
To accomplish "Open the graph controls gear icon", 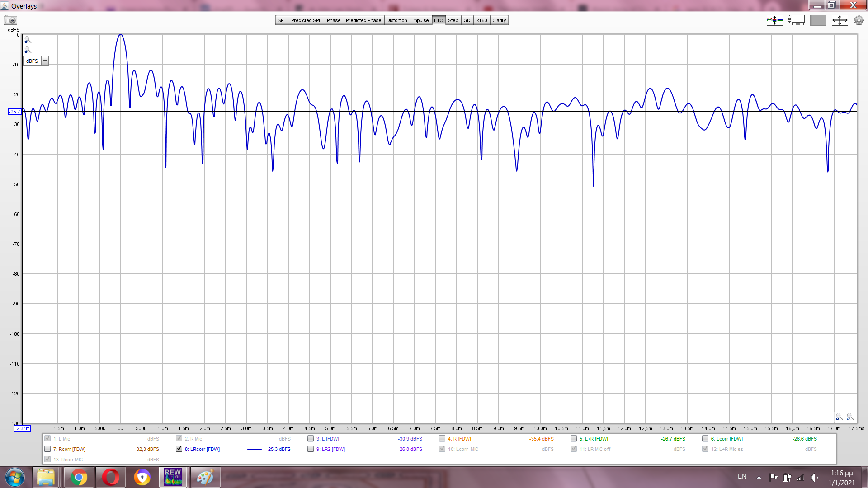I will pos(859,20).
